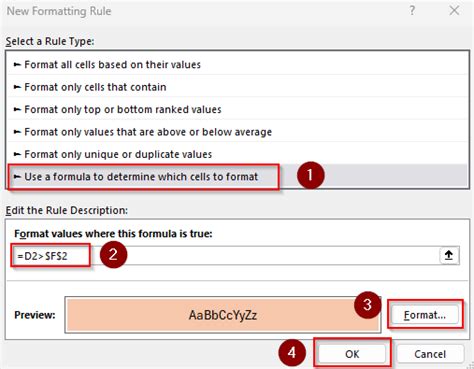Click the collapse dialog range selector arrow icon
This screenshot has height=369, width=474.
pyautogui.click(x=449, y=256)
